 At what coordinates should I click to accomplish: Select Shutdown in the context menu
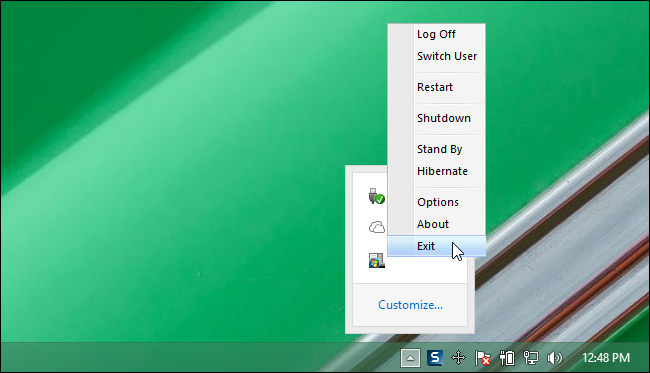click(436, 118)
